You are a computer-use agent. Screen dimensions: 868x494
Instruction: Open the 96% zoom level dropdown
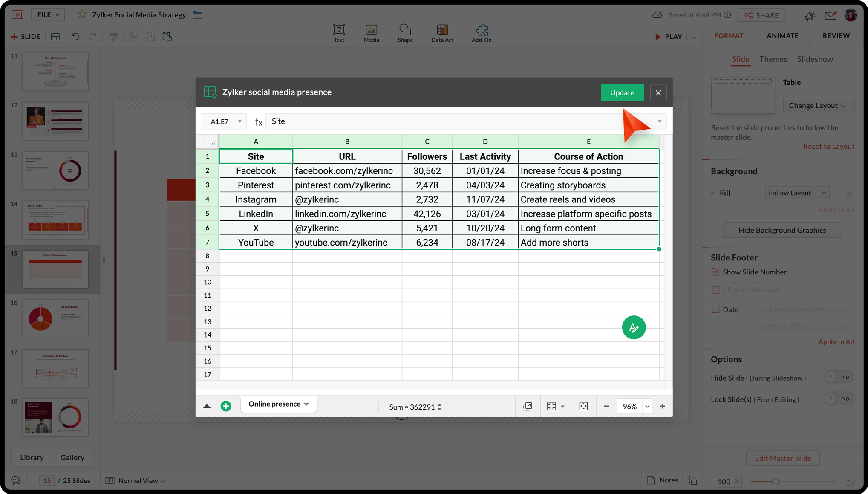point(647,406)
